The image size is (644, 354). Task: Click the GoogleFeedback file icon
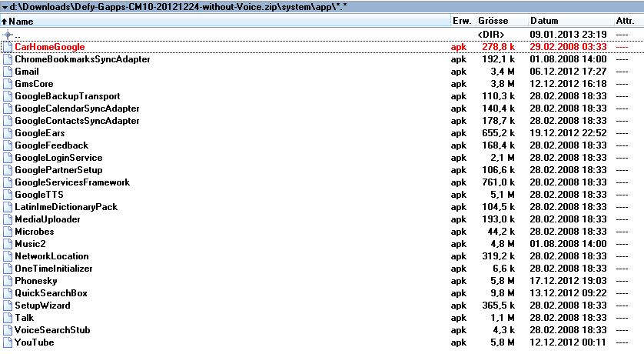(8, 145)
